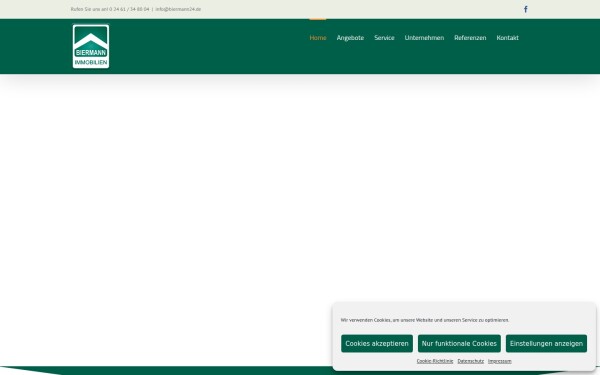600x375 pixels.
Task: Open the Cookie-Richtlinie link
Action: (435, 361)
